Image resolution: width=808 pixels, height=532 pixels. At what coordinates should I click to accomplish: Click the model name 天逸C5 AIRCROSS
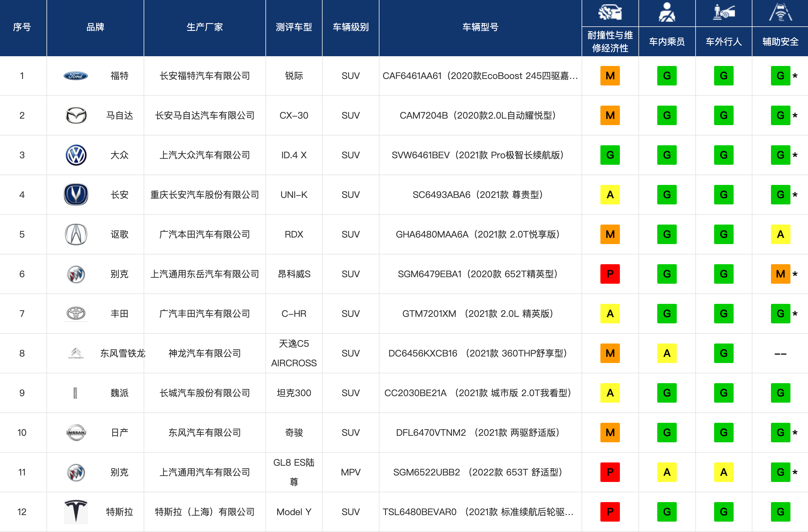(x=294, y=353)
